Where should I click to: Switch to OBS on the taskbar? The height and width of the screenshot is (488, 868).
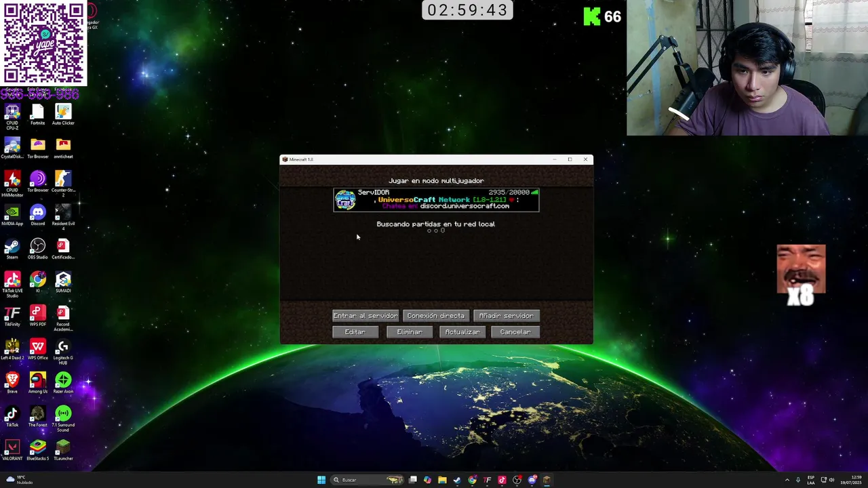tap(517, 480)
